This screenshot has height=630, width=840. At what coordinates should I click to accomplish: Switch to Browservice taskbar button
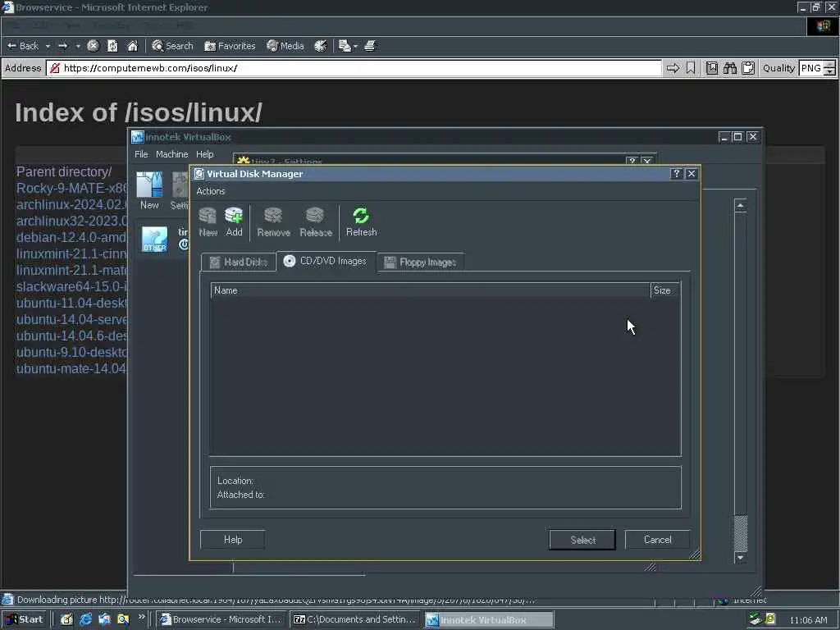click(221, 619)
